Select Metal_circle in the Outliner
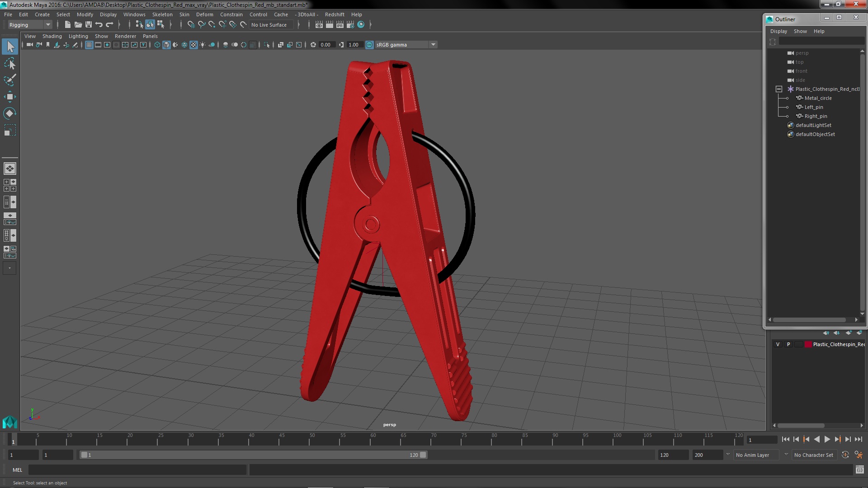This screenshot has height=488, width=868. [x=818, y=98]
